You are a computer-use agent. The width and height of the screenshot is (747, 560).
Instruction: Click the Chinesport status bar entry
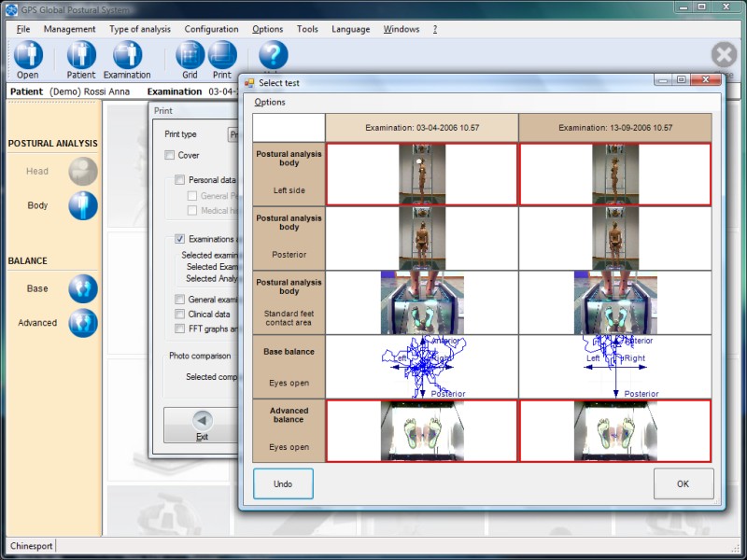(x=32, y=546)
